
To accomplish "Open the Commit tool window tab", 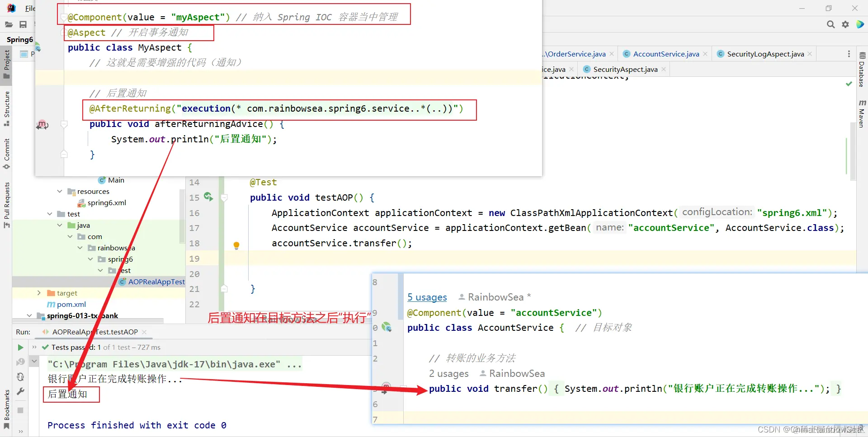I will click(6, 154).
